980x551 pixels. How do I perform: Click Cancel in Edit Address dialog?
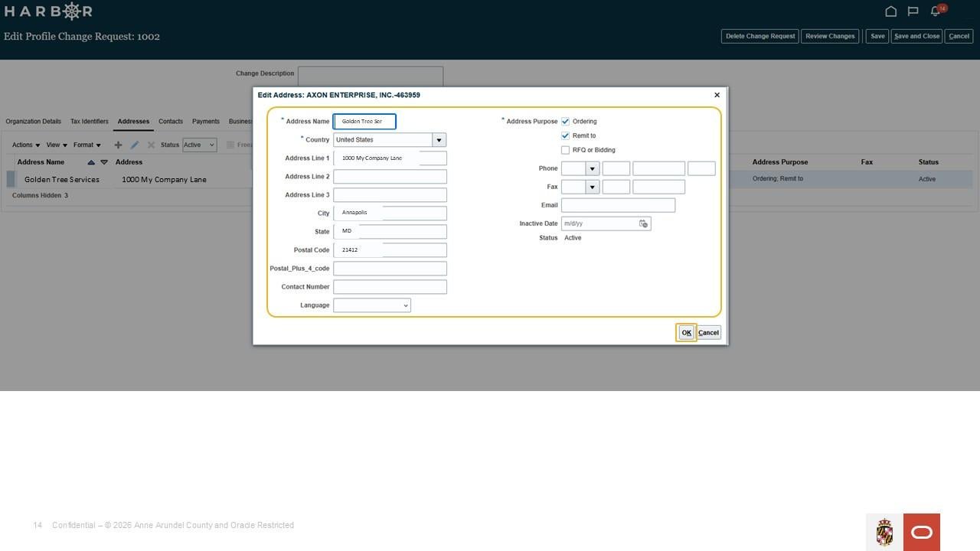click(709, 332)
